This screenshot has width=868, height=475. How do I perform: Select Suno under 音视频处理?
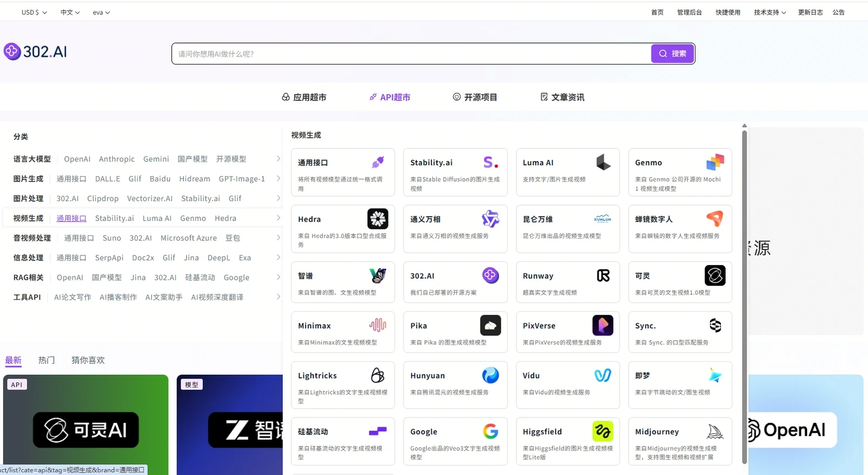112,238
